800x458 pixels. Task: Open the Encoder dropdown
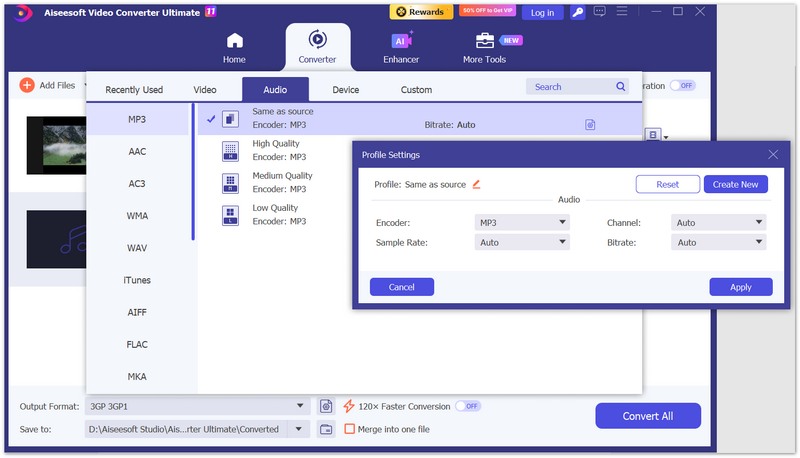[522, 222]
